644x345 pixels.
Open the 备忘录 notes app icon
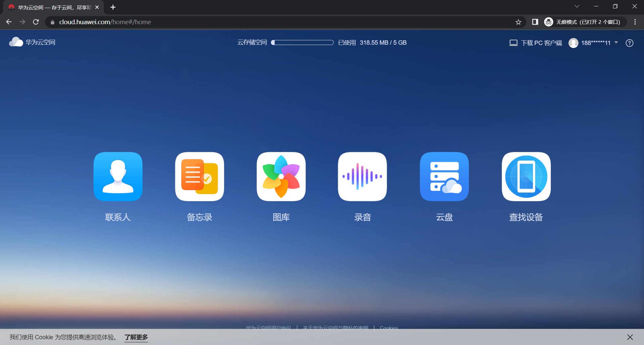(x=199, y=177)
